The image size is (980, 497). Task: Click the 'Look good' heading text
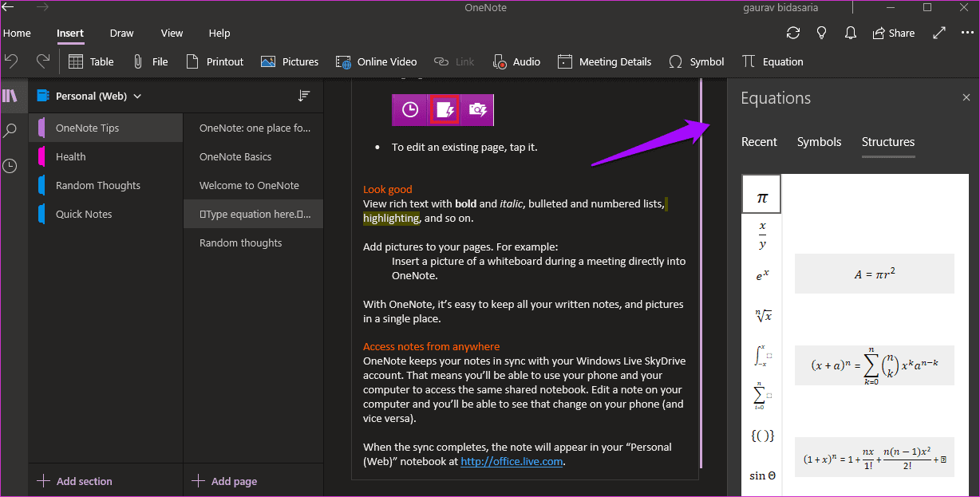tap(387, 189)
